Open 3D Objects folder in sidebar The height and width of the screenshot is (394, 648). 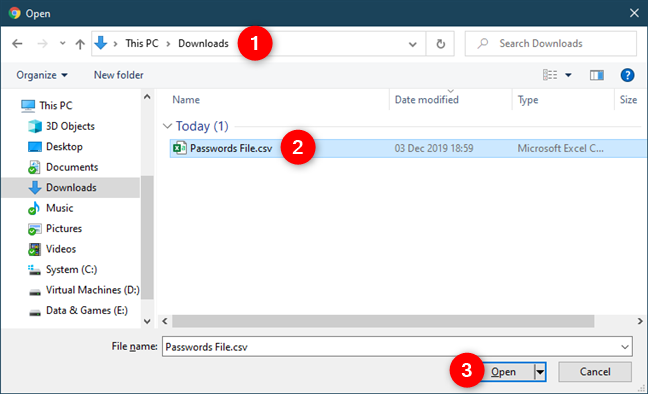(70, 126)
